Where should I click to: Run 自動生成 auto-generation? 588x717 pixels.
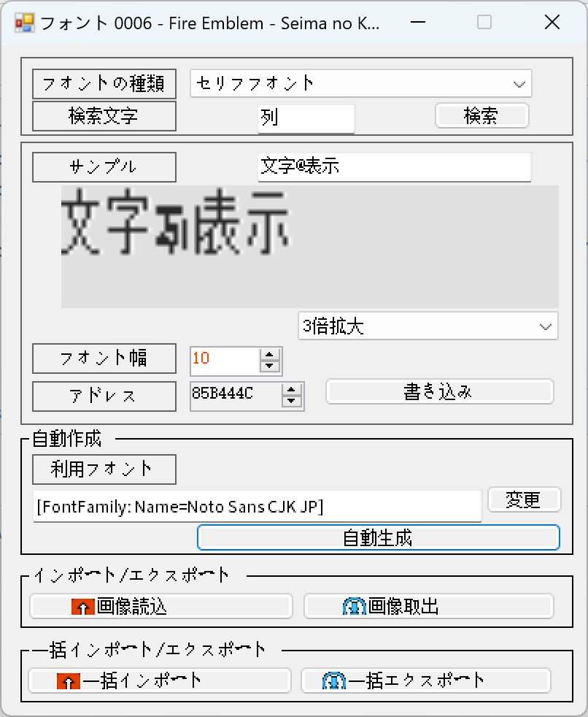(x=379, y=537)
